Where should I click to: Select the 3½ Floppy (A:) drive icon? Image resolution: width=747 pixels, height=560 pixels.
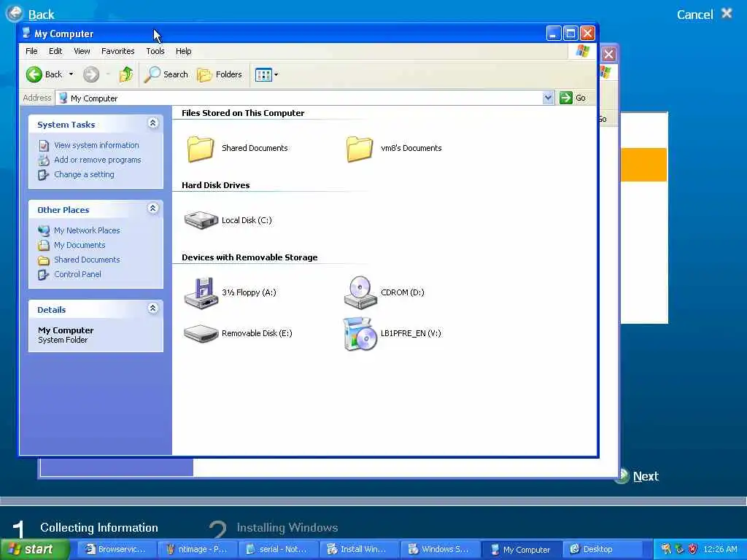(201, 292)
